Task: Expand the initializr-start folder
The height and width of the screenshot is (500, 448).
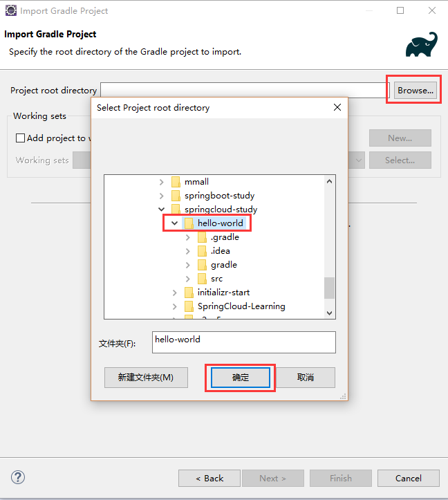Action: tap(174, 293)
